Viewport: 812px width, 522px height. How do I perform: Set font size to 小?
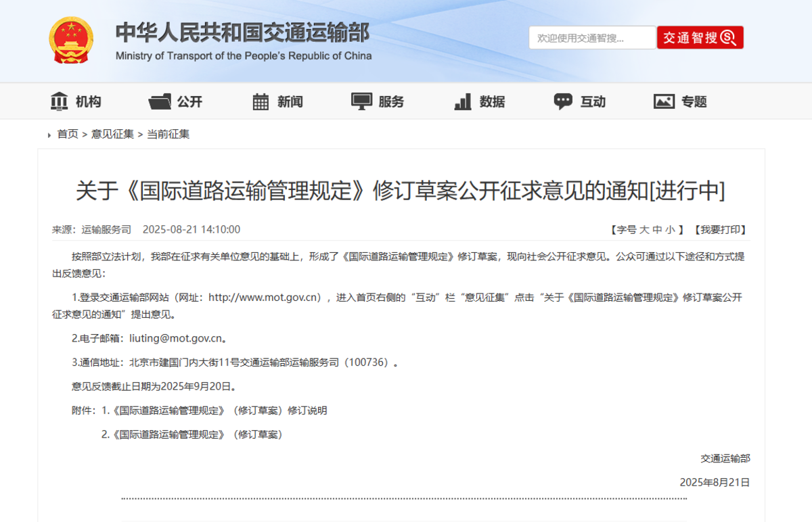(x=670, y=230)
